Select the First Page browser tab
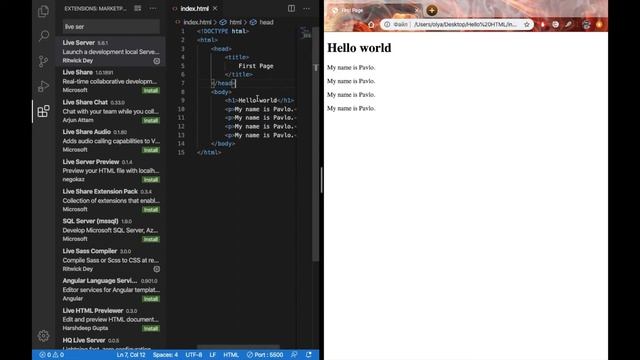Viewport: 640px width, 360px height. (375, 10)
